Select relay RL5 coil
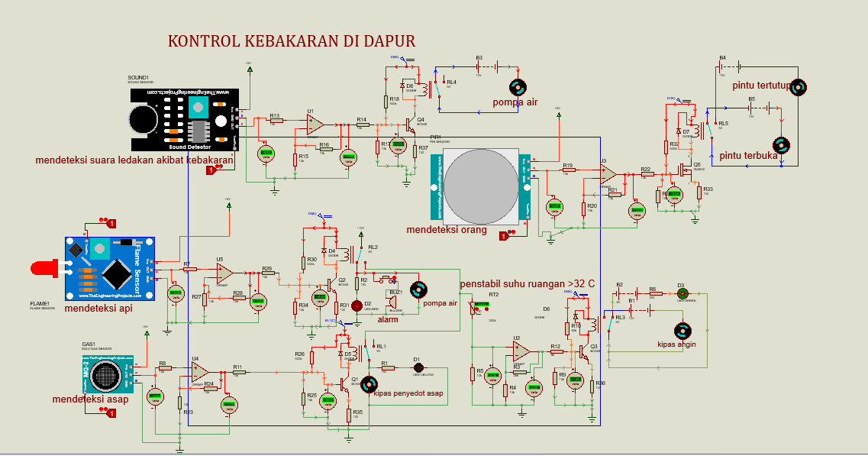Viewport: 868px width, 456px height. tap(699, 131)
